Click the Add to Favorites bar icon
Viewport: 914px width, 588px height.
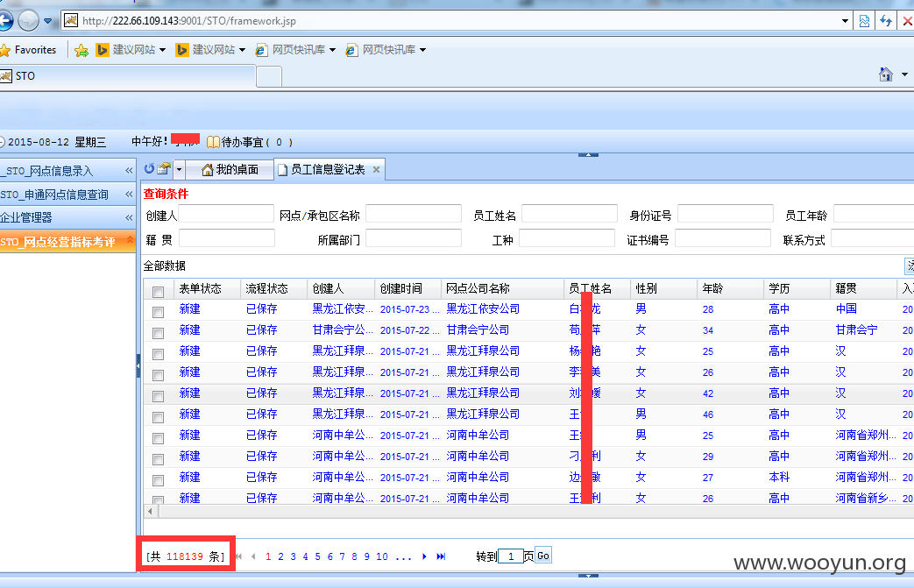(81, 50)
